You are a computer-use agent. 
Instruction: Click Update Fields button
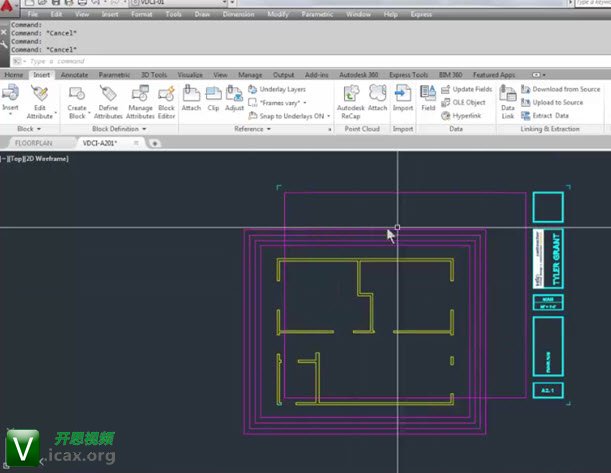(467, 89)
